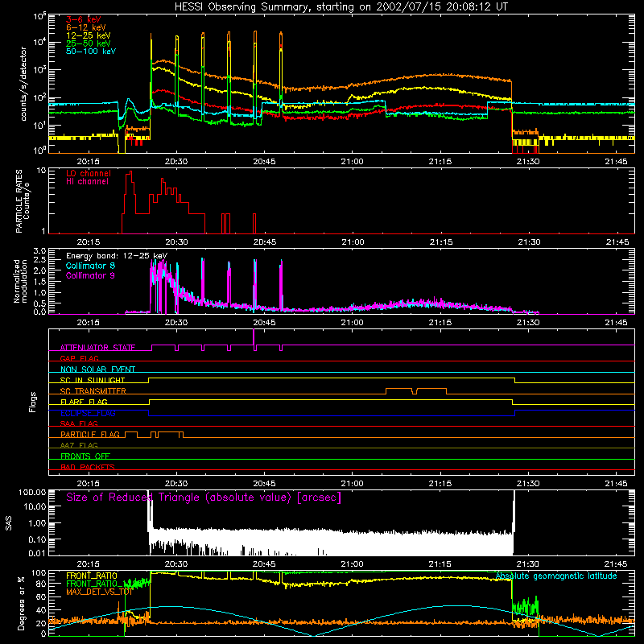Click the orange MAX_DET_VS_TOT legend label

(99, 592)
